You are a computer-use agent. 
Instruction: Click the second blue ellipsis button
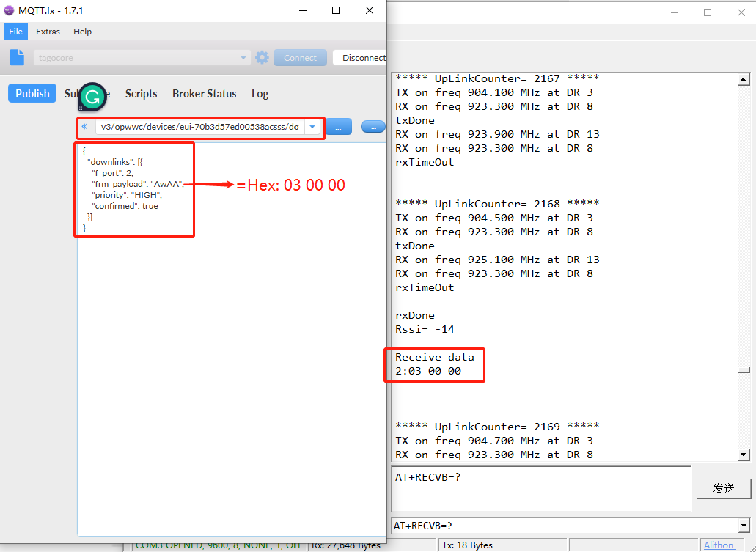(373, 127)
